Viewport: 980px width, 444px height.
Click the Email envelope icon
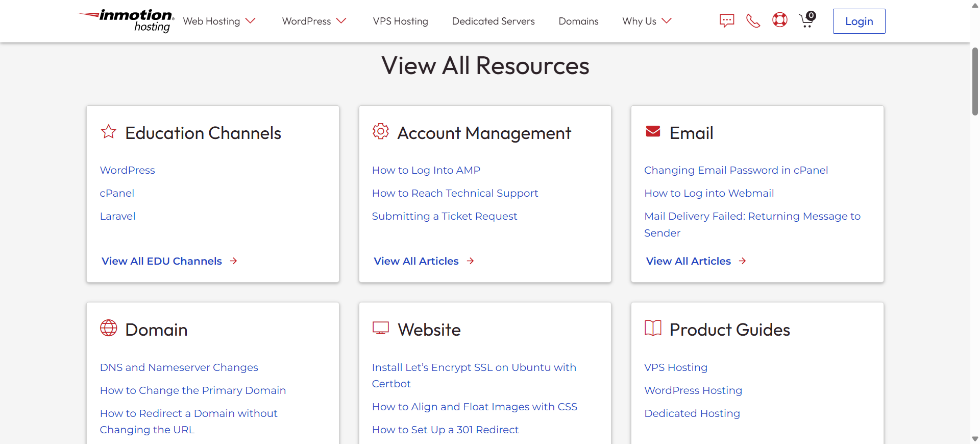click(x=653, y=131)
